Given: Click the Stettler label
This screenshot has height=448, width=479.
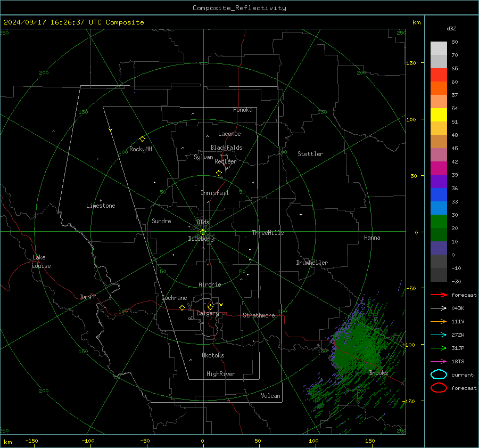Looking at the screenshot, I should (x=310, y=154).
